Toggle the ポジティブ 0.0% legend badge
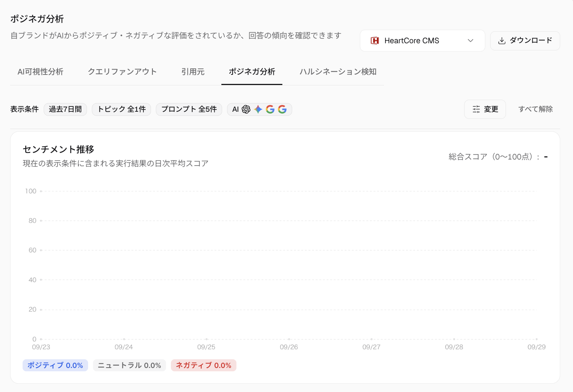573x392 pixels. (x=55, y=365)
